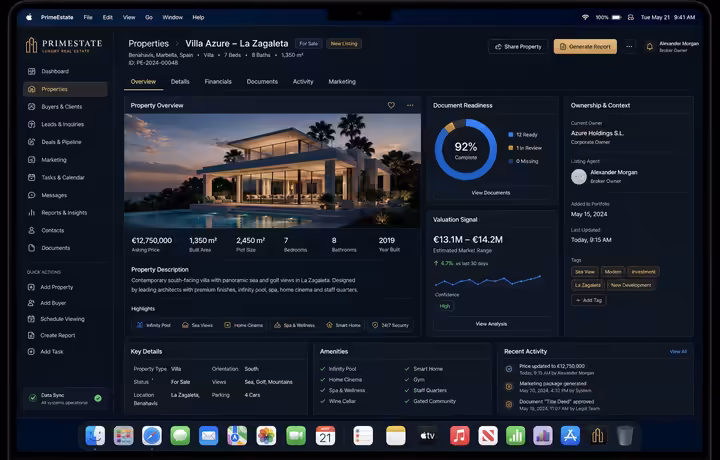Click the Share Property button

tap(518, 46)
